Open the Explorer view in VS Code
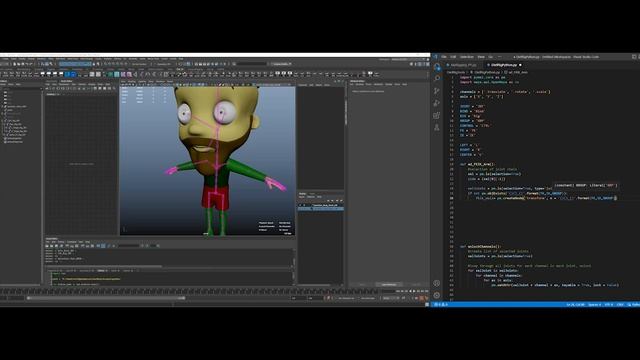 point(437,67)
